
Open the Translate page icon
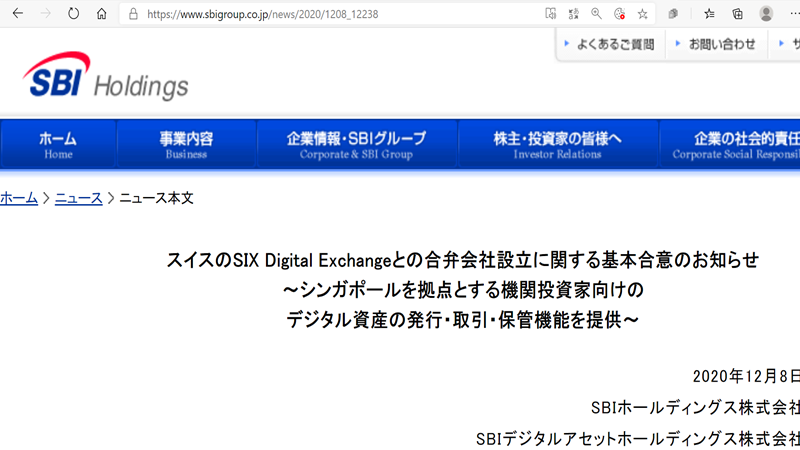573,14
